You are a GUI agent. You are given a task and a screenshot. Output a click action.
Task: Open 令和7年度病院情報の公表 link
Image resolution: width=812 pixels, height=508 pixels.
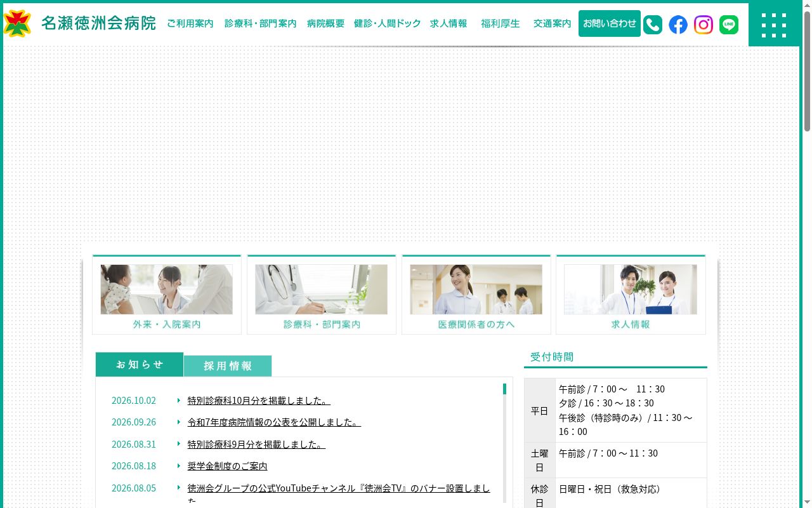[x=274, y=422]
